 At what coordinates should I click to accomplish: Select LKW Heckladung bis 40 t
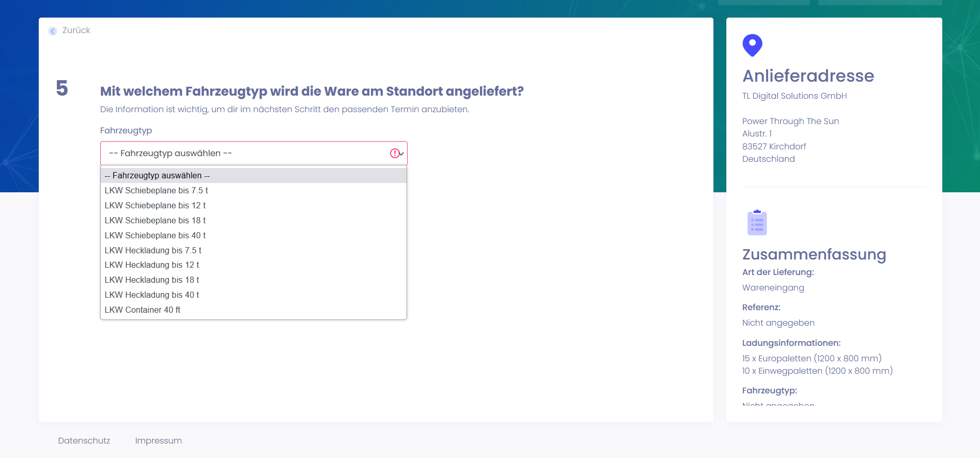tap(152, 295)
